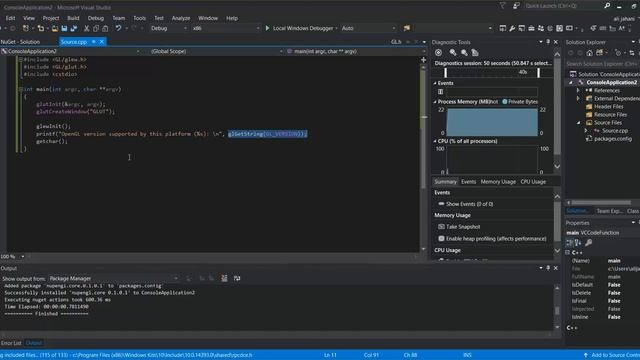Open the Debug configuration dropdown
Screen dimensions: 640x360
pos(169,28)
